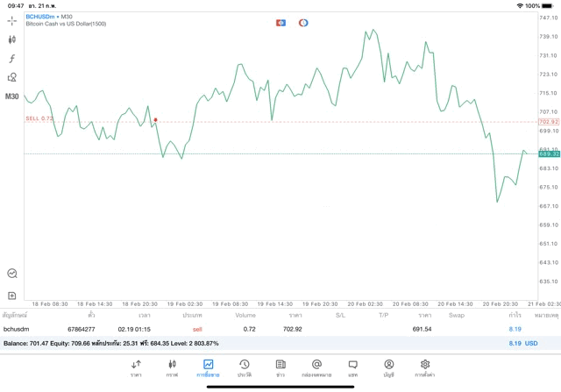Sort positions by กำไร profit column header
Screen dimensions: 561x392
(515, 314)
